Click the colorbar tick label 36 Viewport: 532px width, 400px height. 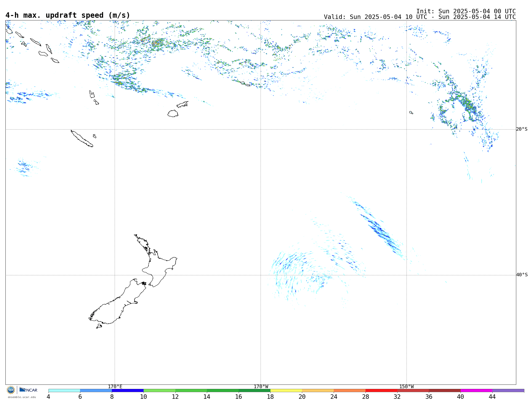point(429,397)
